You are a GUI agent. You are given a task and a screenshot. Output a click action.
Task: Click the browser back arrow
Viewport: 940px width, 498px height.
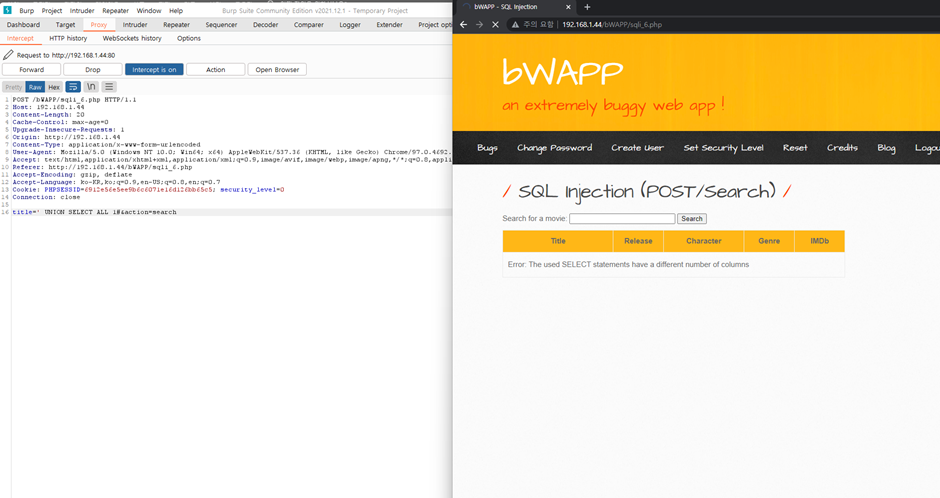tap(463, 25)
